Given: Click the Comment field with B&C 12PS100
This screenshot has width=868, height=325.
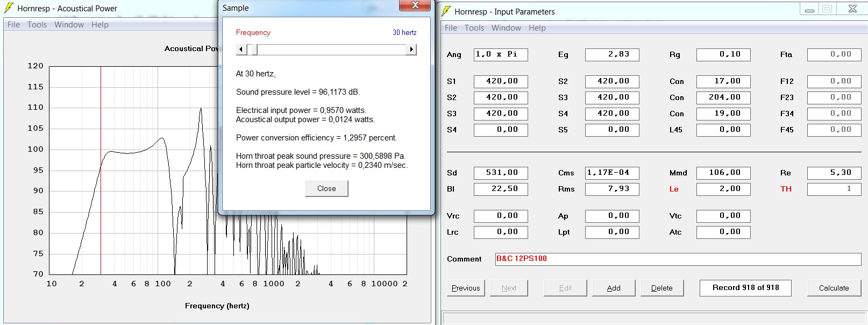Looking at the screenshot, I should pos(678,259).
